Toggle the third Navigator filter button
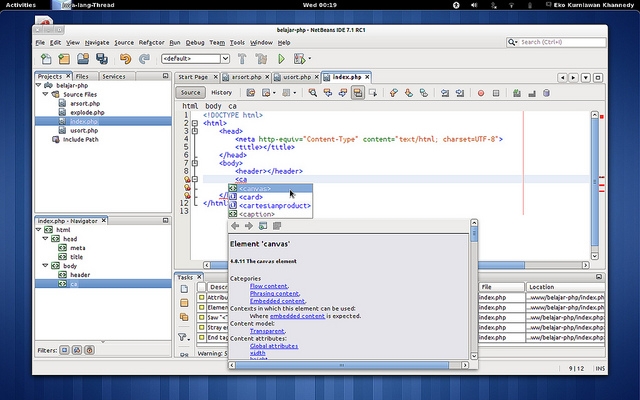This screenshot has width=640, height=400. pyautogui.click(x=89, y=351)
